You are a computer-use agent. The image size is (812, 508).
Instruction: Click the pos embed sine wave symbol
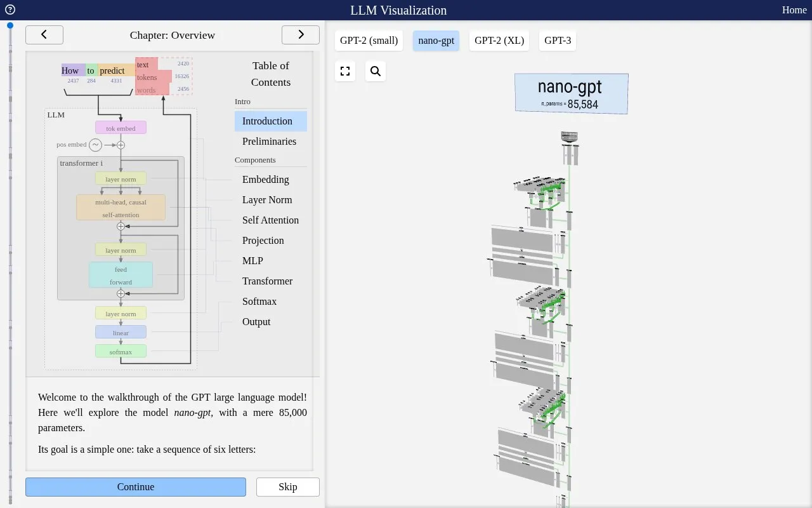(x=95, y=145)
